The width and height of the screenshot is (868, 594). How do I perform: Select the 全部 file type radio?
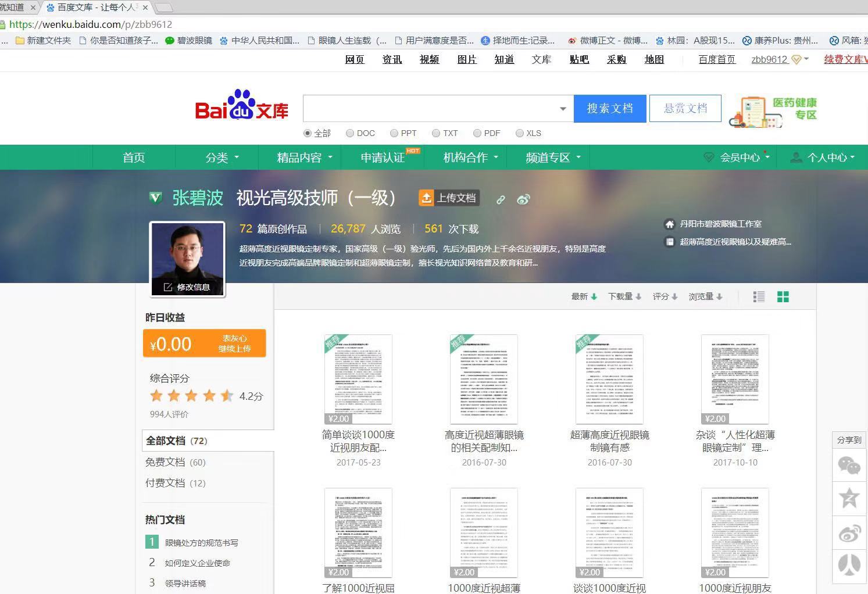click(308, 133)
